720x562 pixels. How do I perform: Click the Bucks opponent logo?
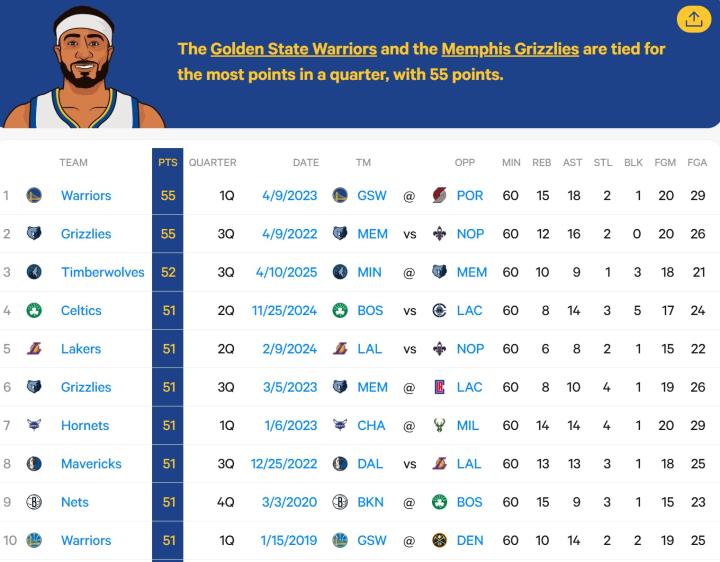(x=439, y=425)
